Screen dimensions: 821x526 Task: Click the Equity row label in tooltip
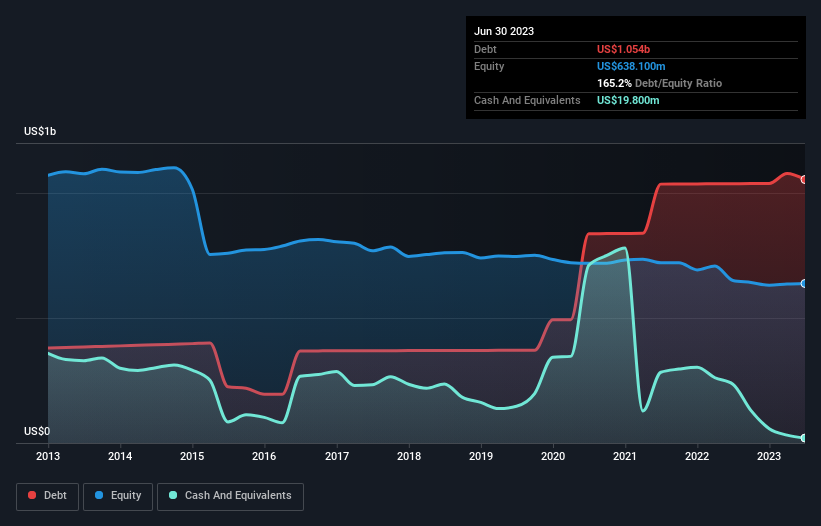tap(489, 66)
